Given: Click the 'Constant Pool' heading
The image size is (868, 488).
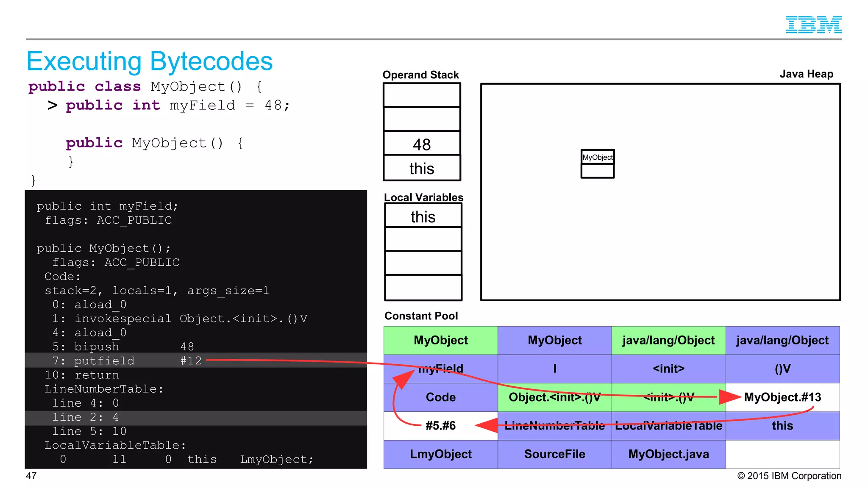Looking at the screenshot, I should 421,316.
